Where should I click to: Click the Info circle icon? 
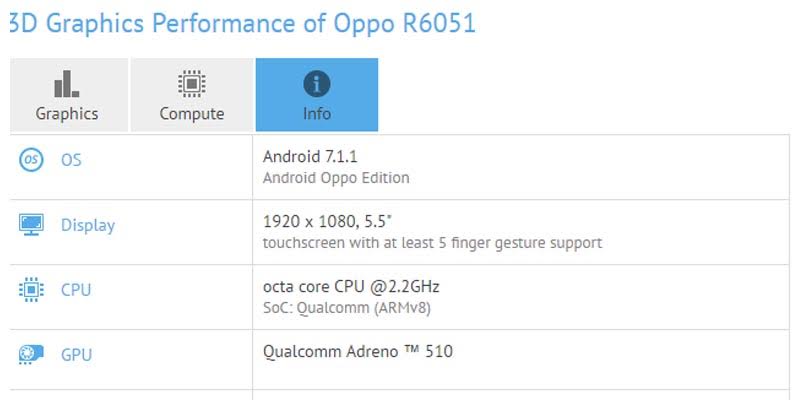[316, 83]
